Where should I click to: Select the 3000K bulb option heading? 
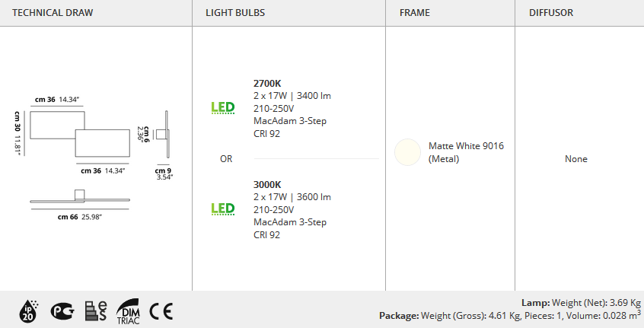(x=267, y=185)
